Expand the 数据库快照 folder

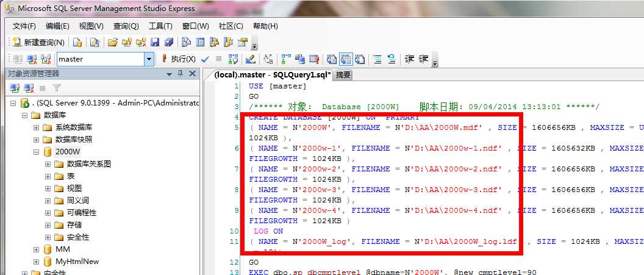click(x=36, y=140)
